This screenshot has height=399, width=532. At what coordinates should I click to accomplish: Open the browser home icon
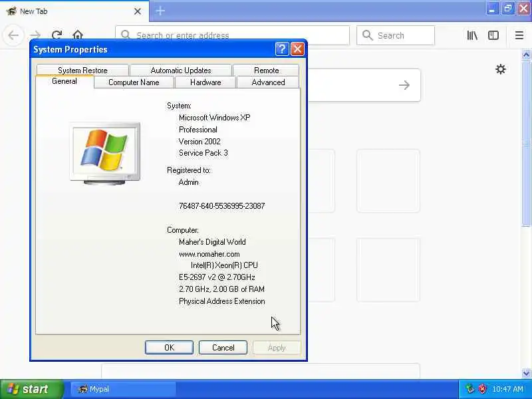78,35
